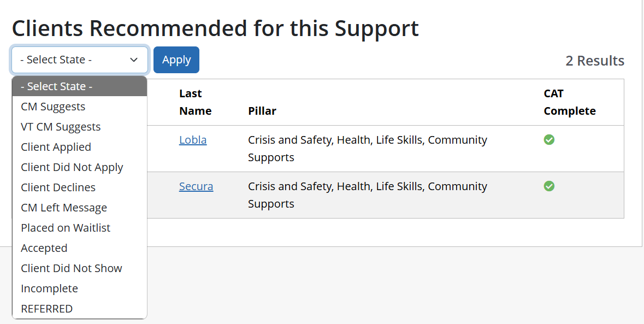Click the 'CAT Complete' column header
The width and height of the screenshot is (644, 324).
pos(569,102)
